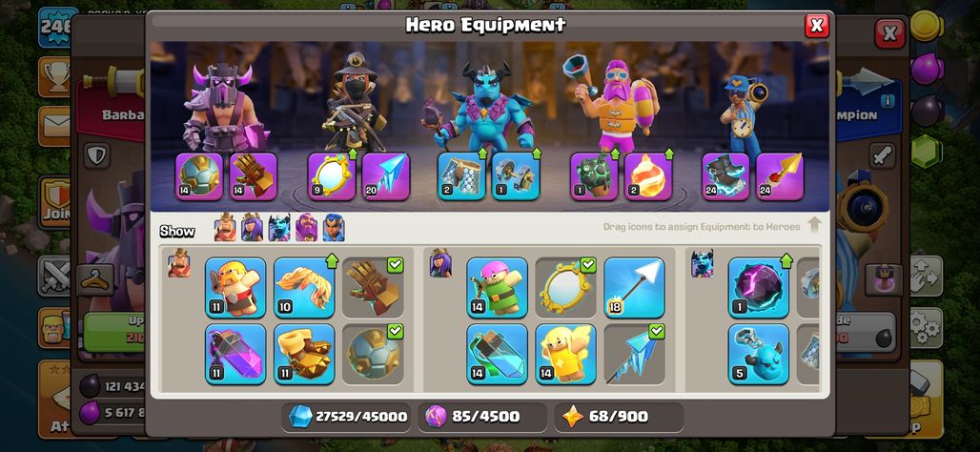Toggle the Grand Warden show filter

pyautogui.click(x=306, y=228)
